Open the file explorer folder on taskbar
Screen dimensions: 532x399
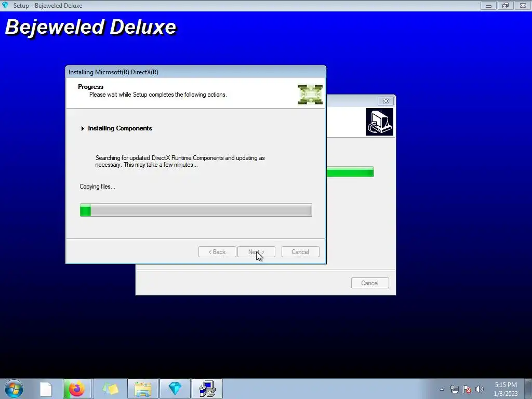point(143,389)
